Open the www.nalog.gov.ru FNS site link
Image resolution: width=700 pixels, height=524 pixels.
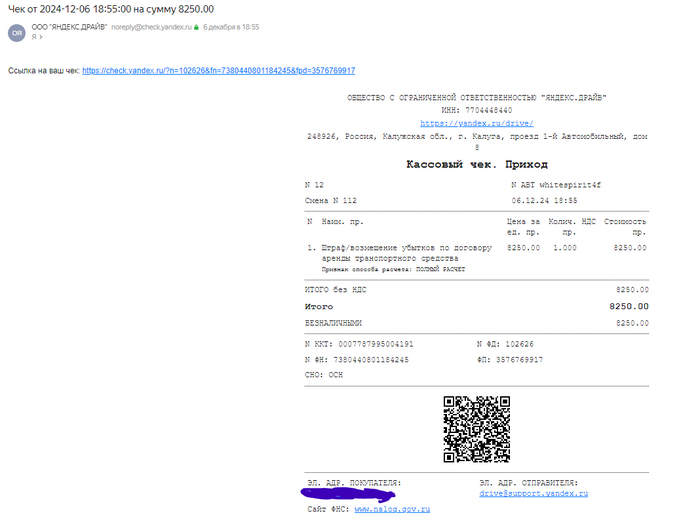(x=392, y=509)
